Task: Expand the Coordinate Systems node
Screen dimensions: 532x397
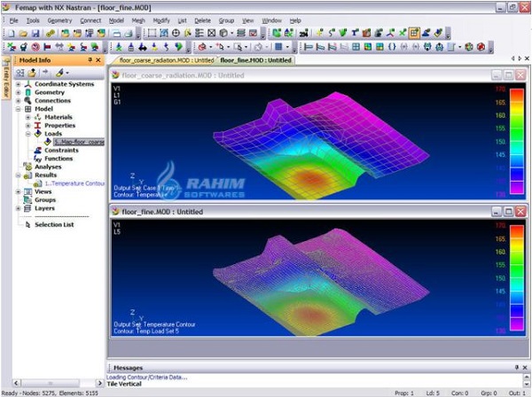Action: tap(19, 84)
